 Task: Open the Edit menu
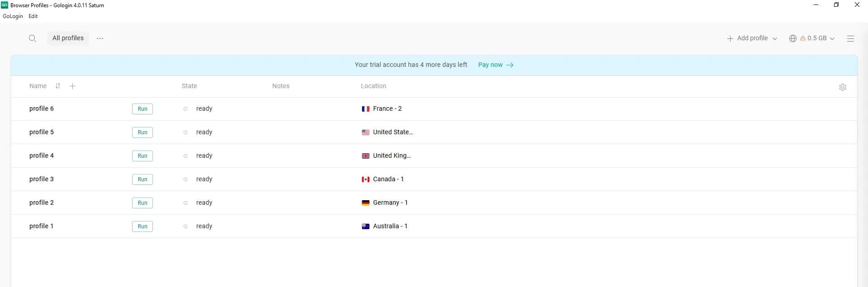click(x=33, y=16)
